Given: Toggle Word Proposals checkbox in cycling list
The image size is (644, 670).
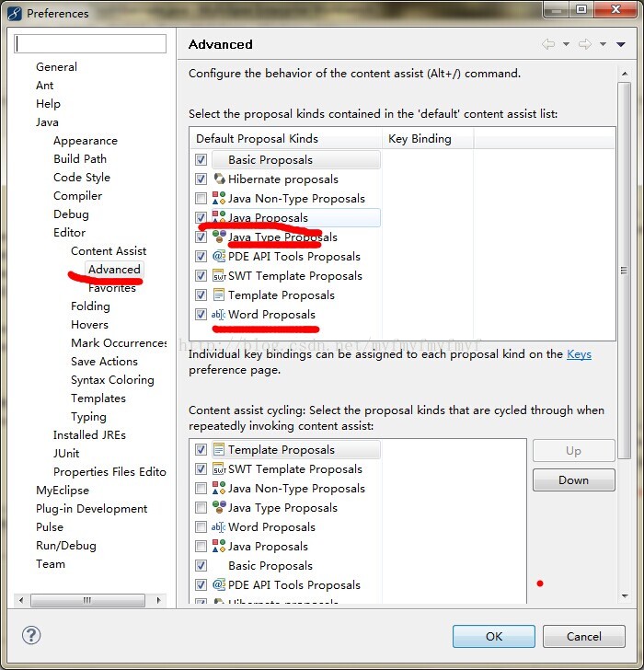Looking at the screenshot, I should (201, 527).
